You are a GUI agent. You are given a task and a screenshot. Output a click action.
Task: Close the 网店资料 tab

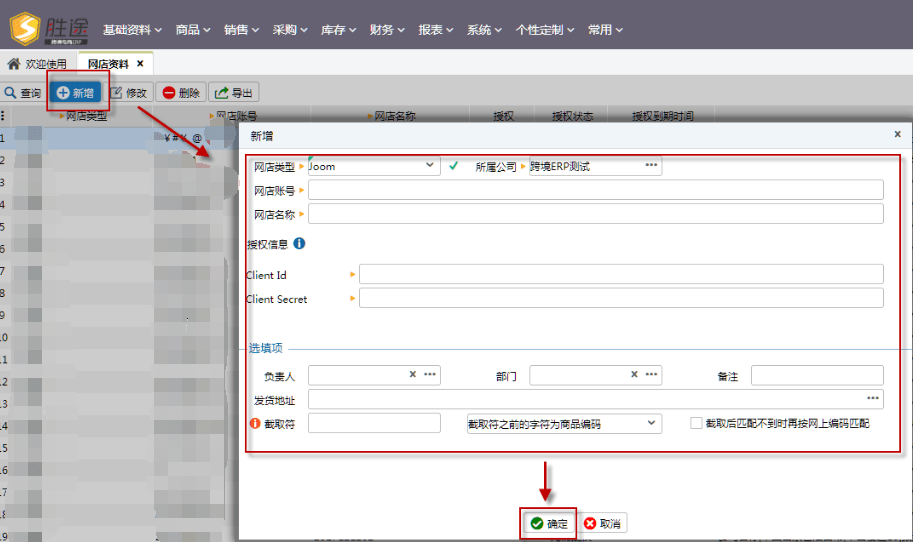[x=140, y=63]
